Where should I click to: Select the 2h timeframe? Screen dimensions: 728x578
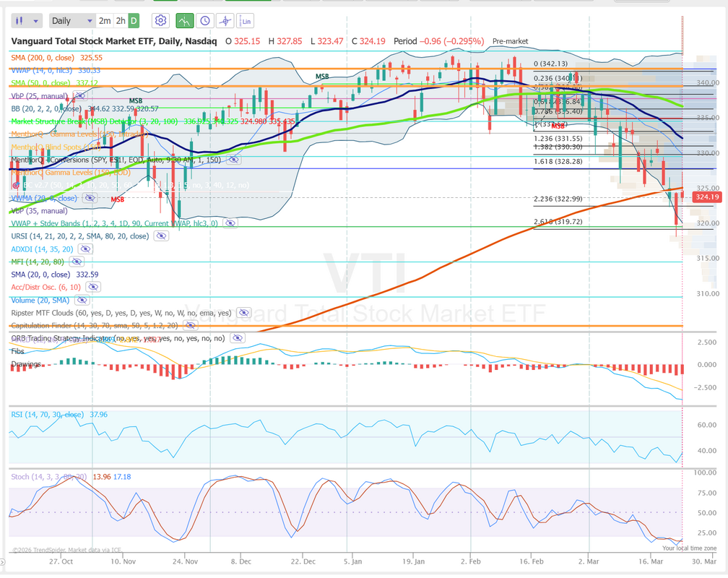tap(121, 21)
